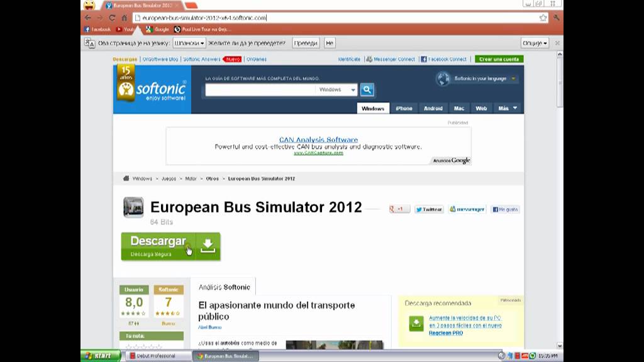This screenshot has height=362, width=644.
Task: Click the Crear una cuenta button
Action: [x=499, y=59]
